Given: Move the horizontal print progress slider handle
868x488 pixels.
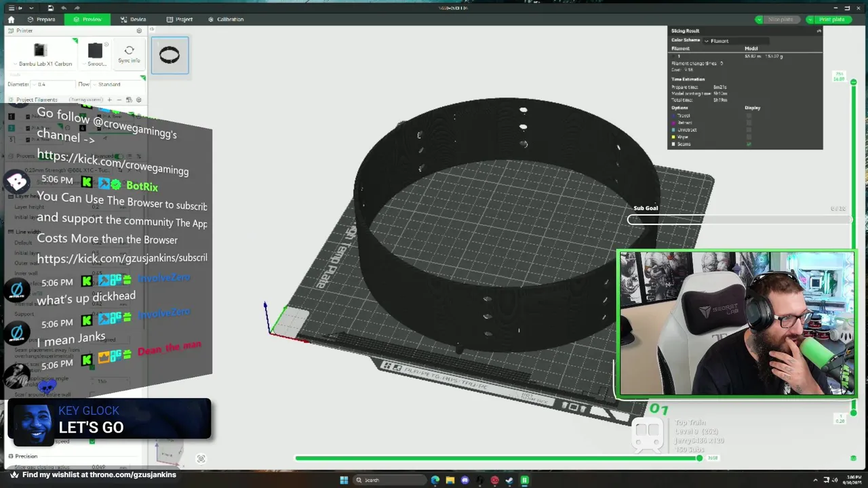Looking at the screenshot, I should click(x=699, y=458).
